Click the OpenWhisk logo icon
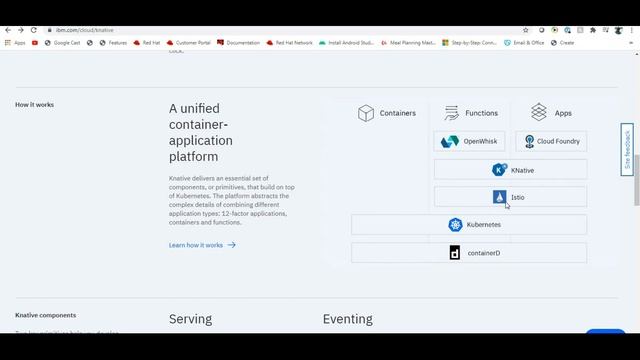Viewport: 640px width, 360px height. pyautogui.click(x=450, y=141)
